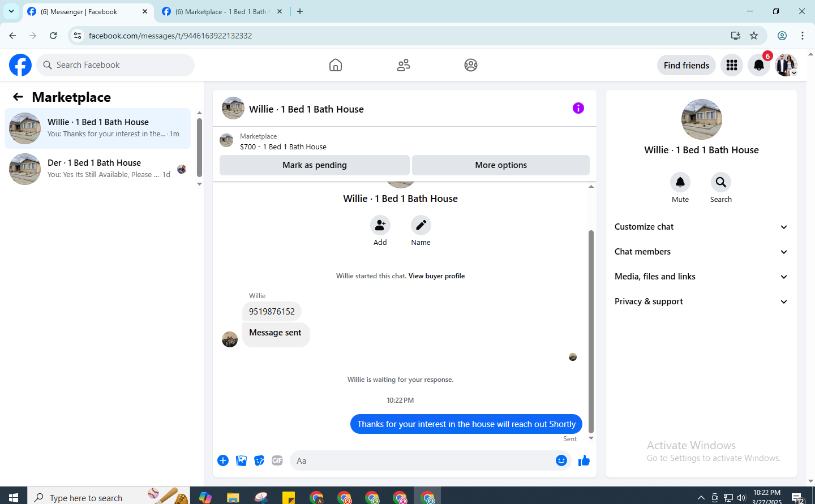This screenshot has width=815, height=504.
Task: Click the sent message about the house
Action: tap(466, 424)
